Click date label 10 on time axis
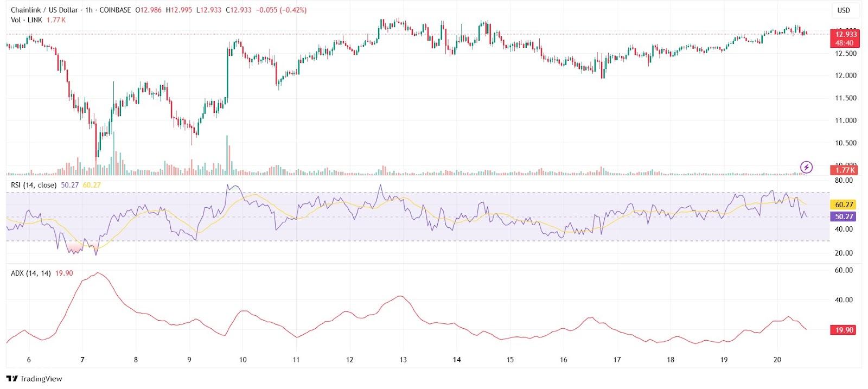Screen dimensions: 868x389 242,359
